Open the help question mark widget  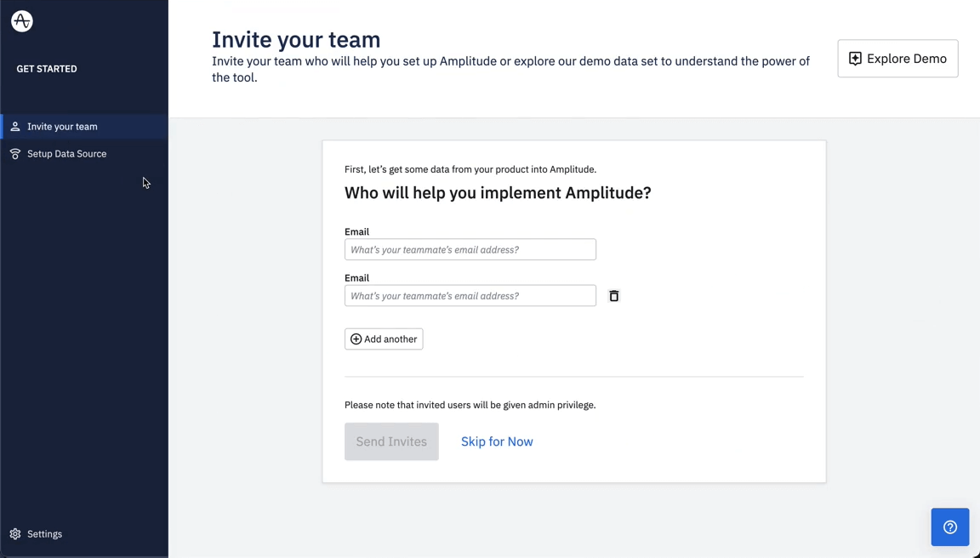pyautogui.click(x=949, y=527)
